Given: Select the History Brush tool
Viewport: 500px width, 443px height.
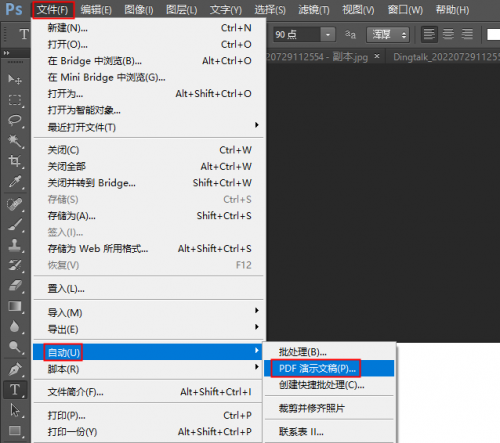Looking at the screenshot, I should [x=15, y=266].
